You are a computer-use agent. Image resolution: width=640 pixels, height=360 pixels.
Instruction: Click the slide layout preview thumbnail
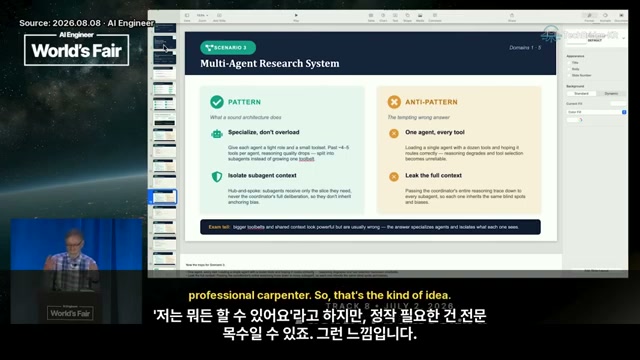coord(576,38)
